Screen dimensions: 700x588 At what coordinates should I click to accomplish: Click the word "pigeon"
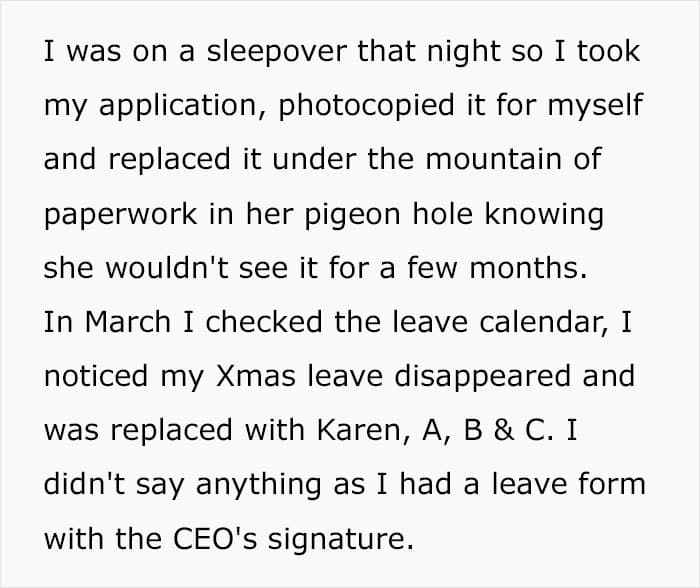point(353,215)
